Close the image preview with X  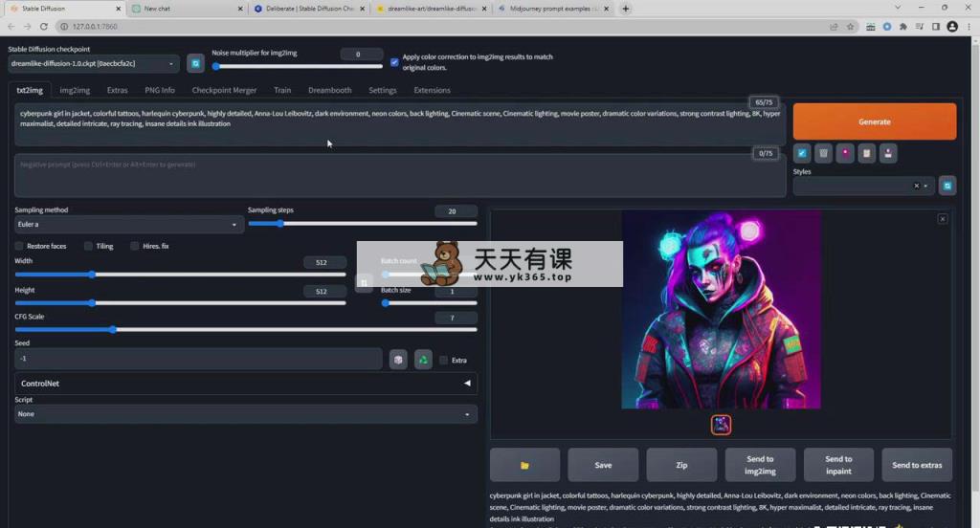coord(943,219)
